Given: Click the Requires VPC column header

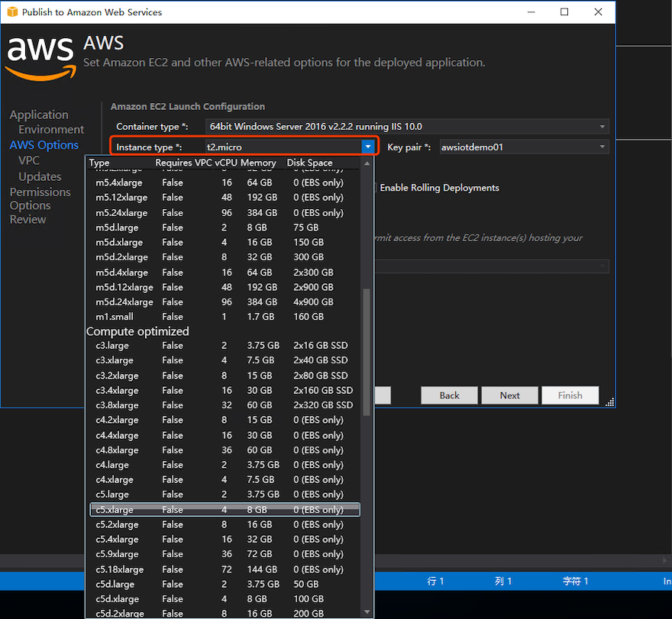Looking at the screenshot, I should (x=183, y=163).
